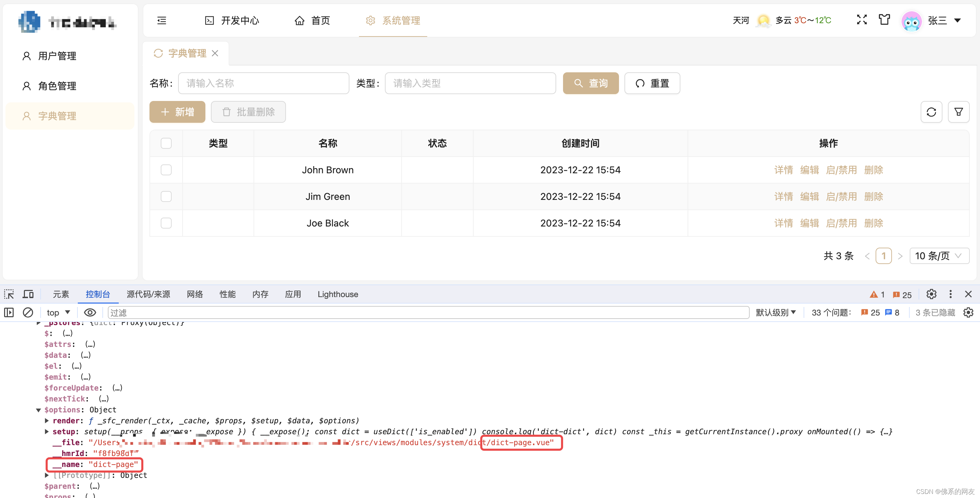980x498 pixels.
Task: Open the column filter funnel icon
Action: pos(958,112)
